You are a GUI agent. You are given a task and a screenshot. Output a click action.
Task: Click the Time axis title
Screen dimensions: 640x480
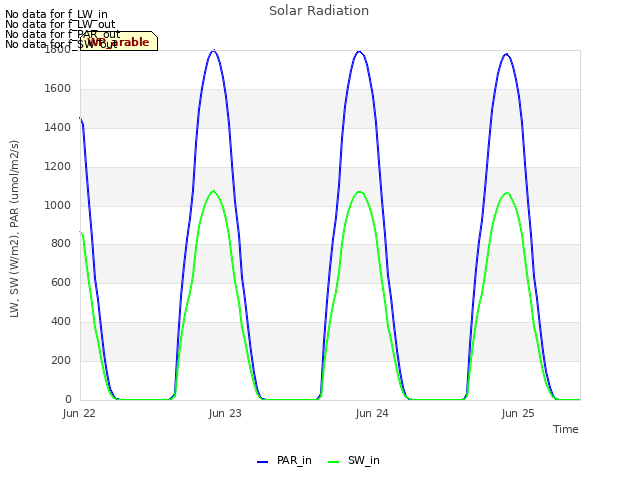(x=566, y=429)
